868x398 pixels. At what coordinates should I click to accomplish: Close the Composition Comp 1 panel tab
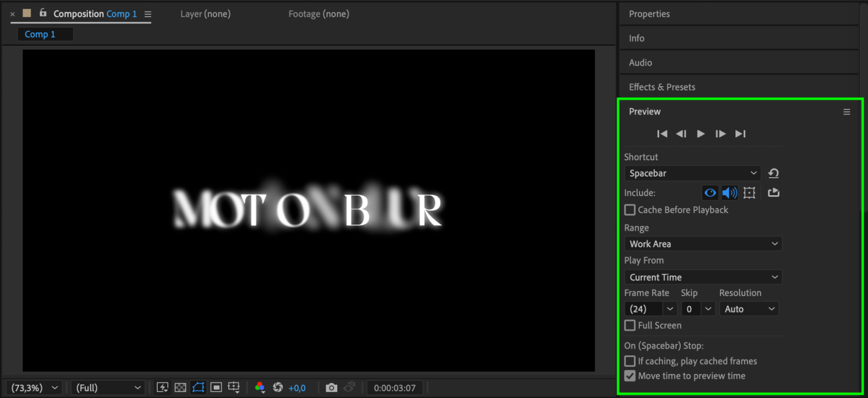[x=13, y=14]
